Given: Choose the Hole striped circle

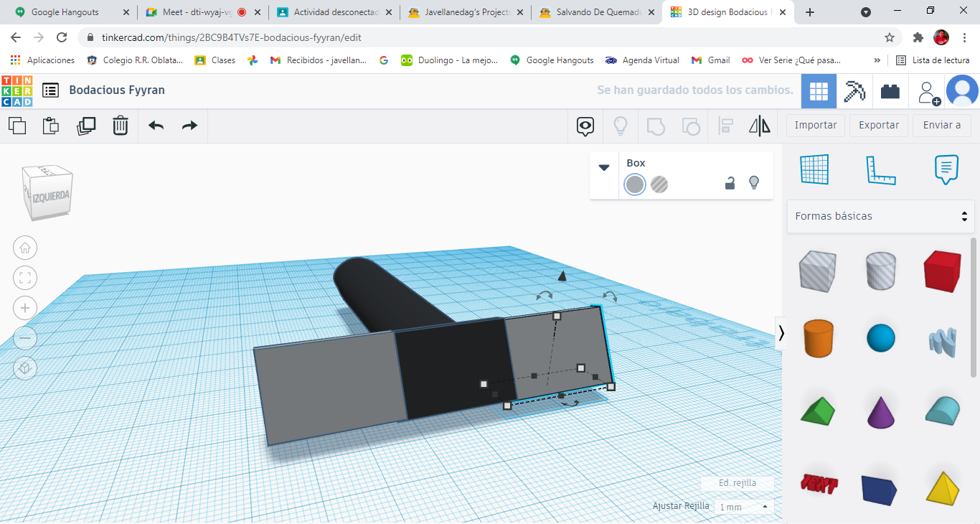Looking at the screenshot, I should pos(659,184).
